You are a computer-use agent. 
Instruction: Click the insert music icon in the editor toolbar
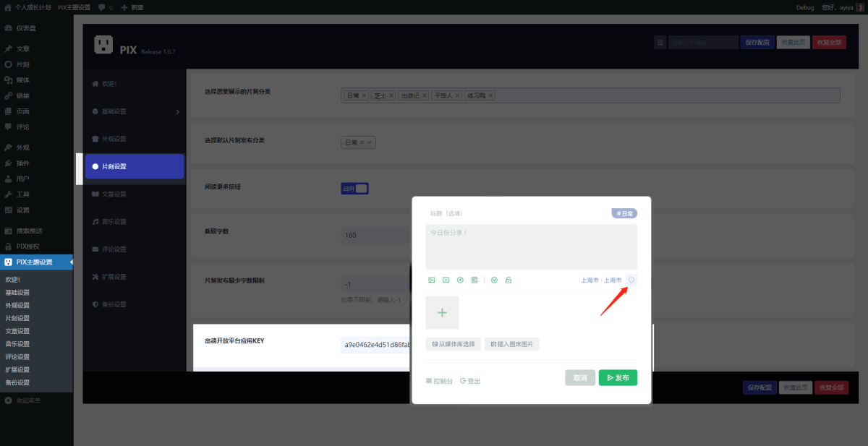point(460,280)
